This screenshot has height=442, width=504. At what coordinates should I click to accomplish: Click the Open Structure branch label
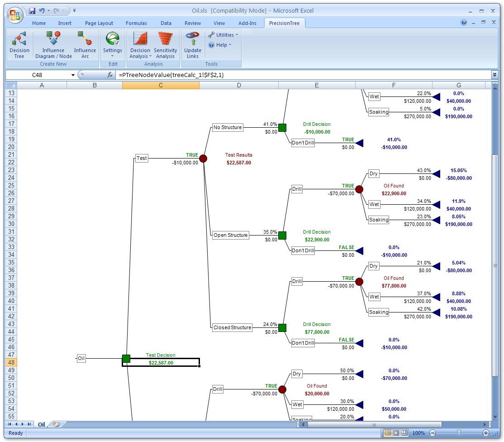(x=230, y=235)
